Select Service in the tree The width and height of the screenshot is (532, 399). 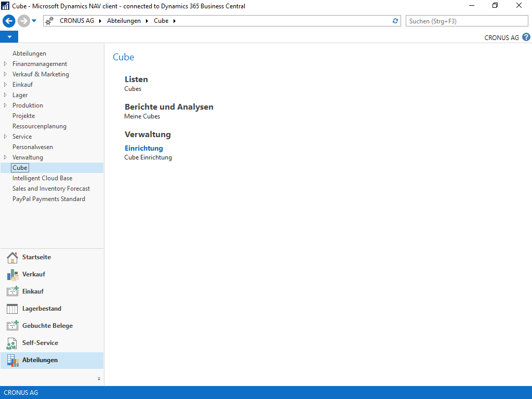(22, 137)
